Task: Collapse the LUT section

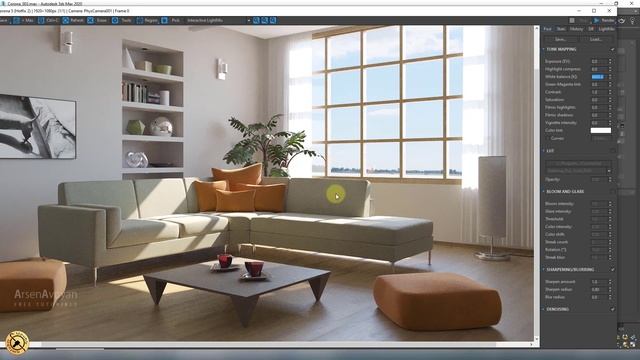Action: pyautogui.click(x=544, y=151)
